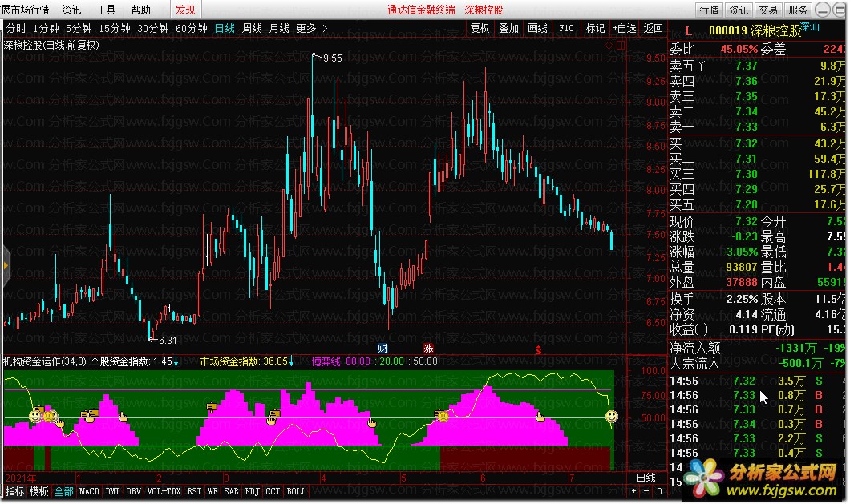Switch indicator to BOLL
850x504 pixels.
point(296,491)
